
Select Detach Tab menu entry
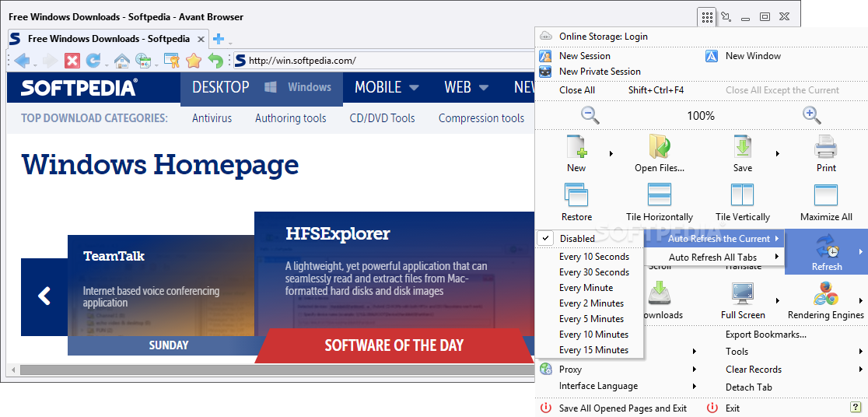tap(748, 387)
